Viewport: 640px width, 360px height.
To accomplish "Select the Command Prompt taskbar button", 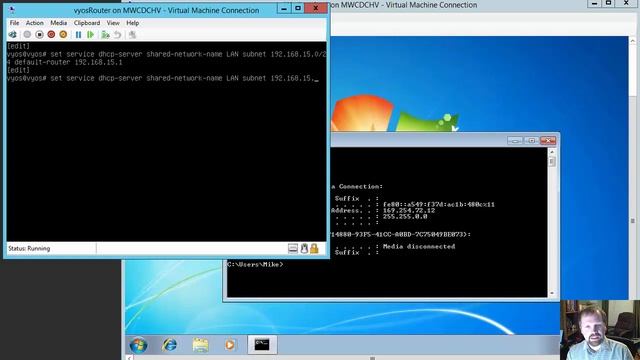I will (x=262, y=344).
